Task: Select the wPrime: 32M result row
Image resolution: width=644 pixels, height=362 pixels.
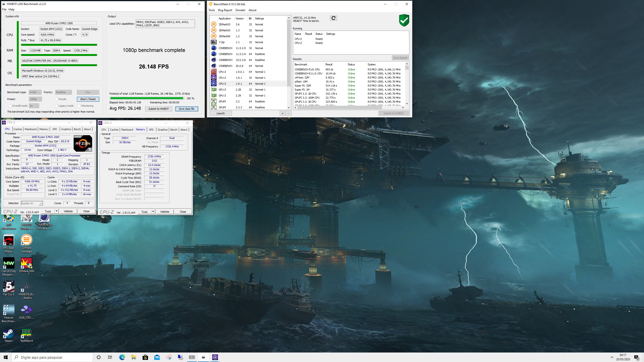Action: [x=349, y=78]
